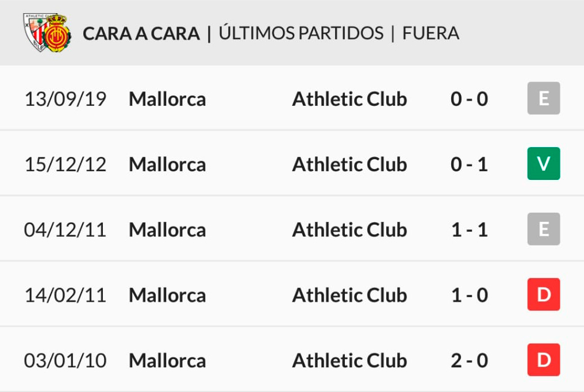Click the 0 - 1 score result
This screenshot has width=584, height=392.
point(469,164)
